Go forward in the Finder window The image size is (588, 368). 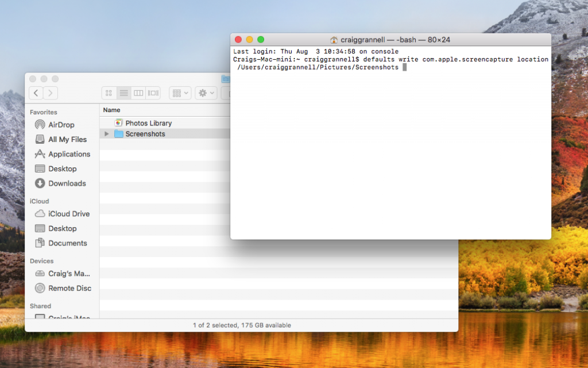pos(51,93)
